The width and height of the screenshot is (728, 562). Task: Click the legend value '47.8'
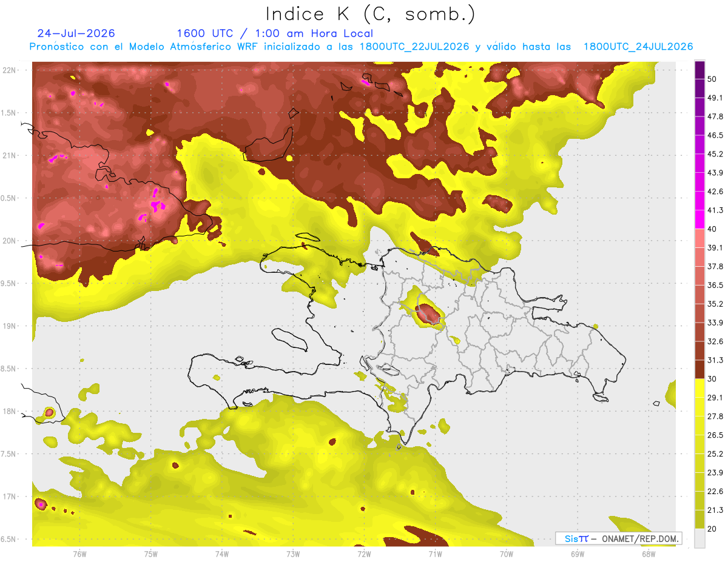tap(715, 116)
